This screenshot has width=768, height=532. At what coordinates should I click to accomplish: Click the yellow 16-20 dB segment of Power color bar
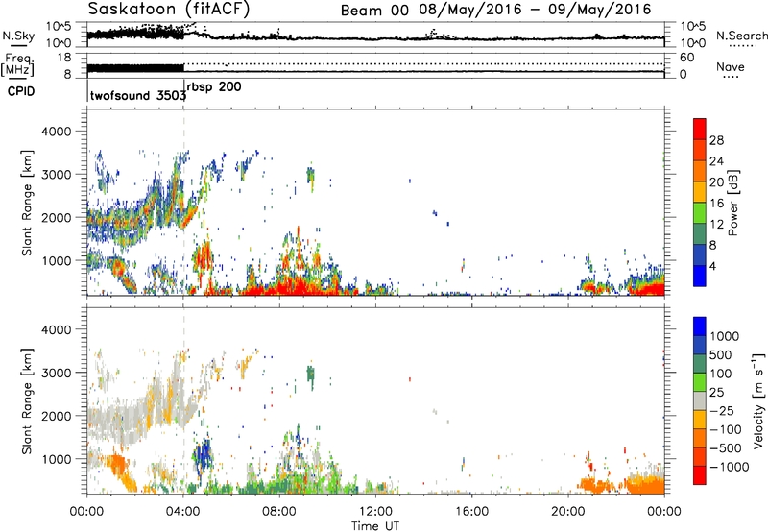700,192
